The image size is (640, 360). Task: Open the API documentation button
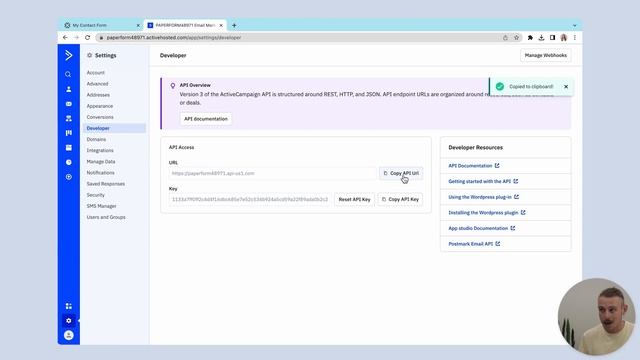pyautogui.click(x=206, y=119)
